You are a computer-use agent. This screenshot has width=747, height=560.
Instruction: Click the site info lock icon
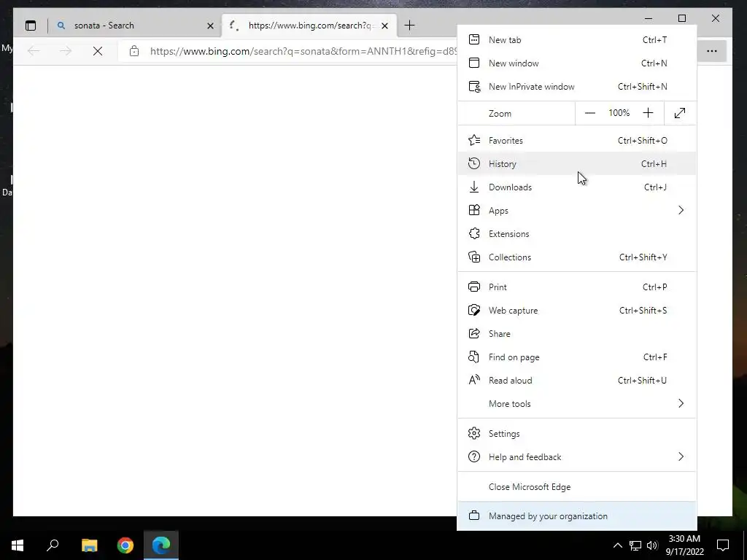(x=134, y=51)
